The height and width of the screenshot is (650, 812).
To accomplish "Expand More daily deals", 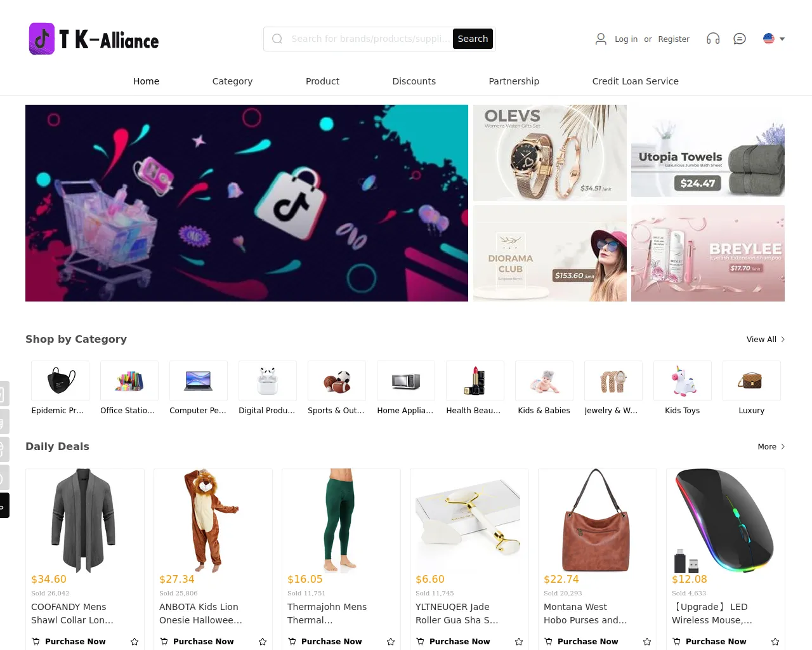I will tap(771, 447).
